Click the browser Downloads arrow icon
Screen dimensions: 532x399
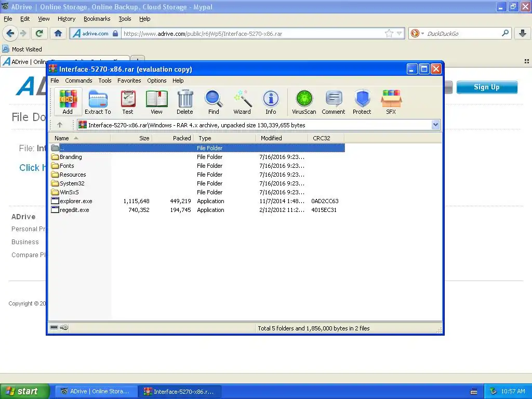tap(523, 33)
